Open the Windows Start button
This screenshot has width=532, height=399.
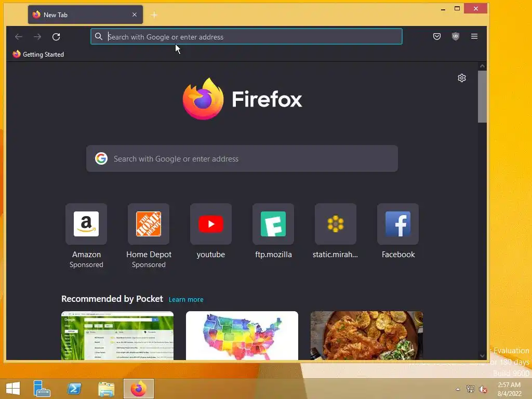(13, 389)
